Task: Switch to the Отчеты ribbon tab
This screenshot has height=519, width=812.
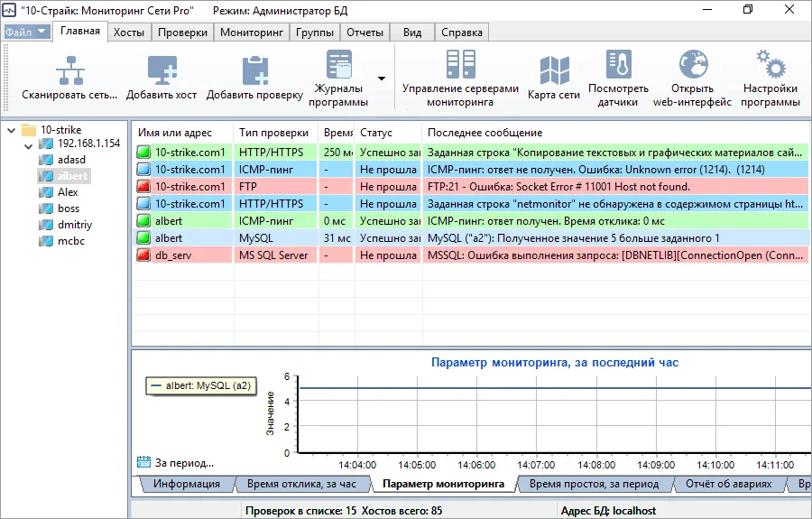Action: coord(364,32)
